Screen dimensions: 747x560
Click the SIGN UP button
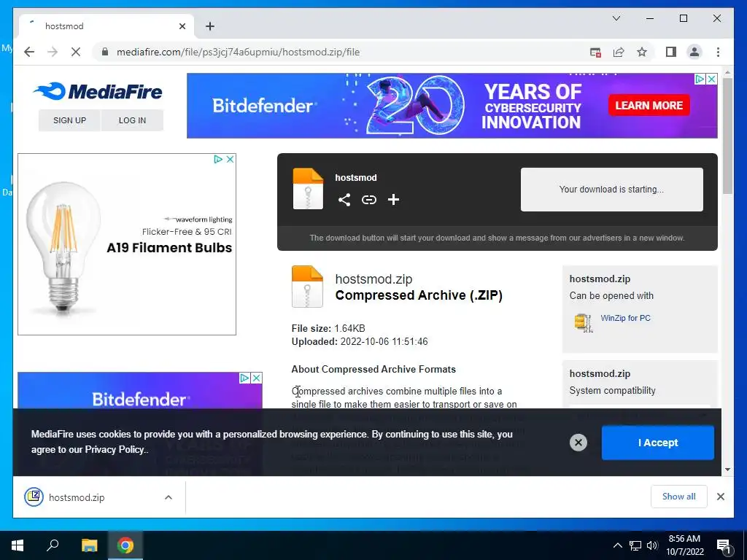point(69,120)
